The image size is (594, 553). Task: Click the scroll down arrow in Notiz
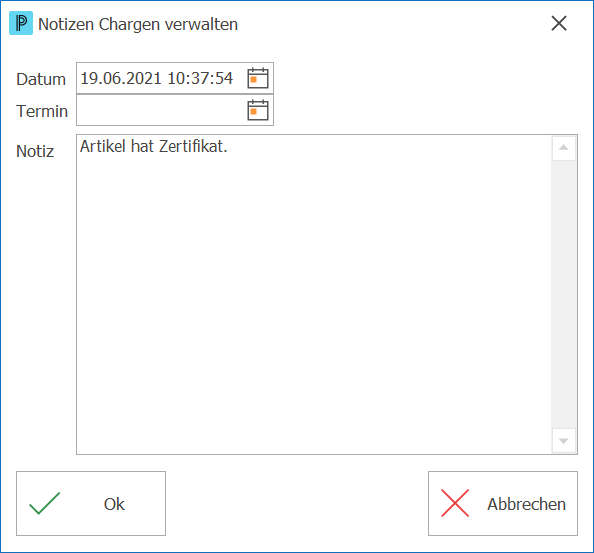[x=564, y=441]
